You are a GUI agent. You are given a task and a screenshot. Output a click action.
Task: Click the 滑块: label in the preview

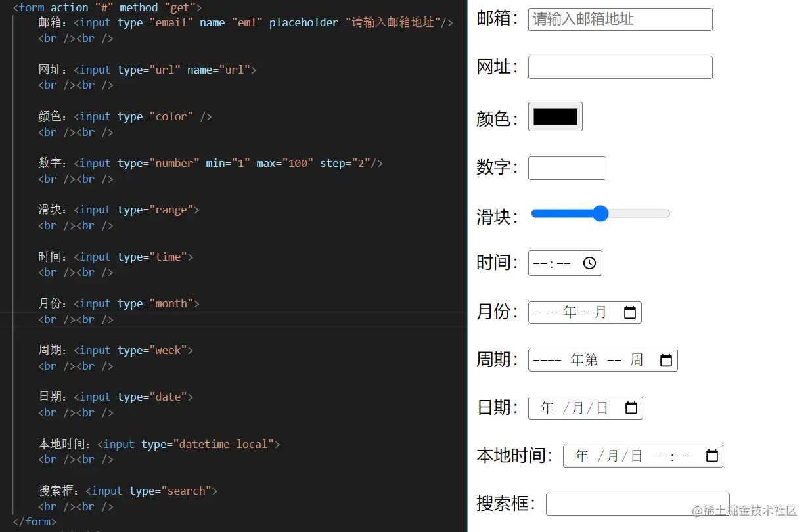(498, 216)
